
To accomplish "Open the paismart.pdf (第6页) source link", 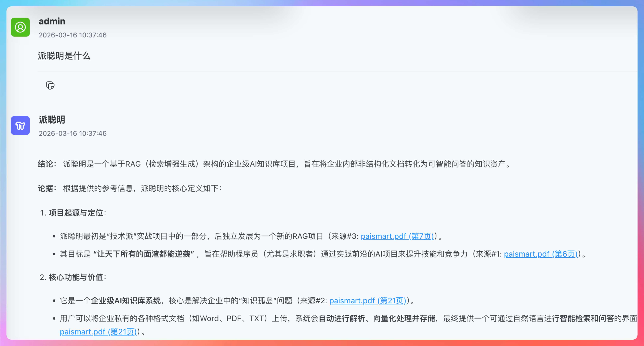I will point(540,254).
